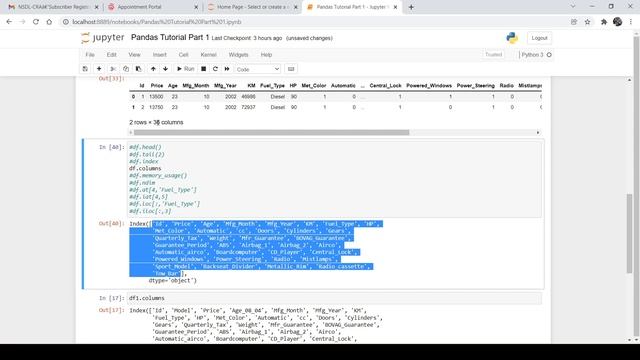This screenshot has width=640, height=360.
Task: Click the df.columns line in code
Action: [145, 169]
